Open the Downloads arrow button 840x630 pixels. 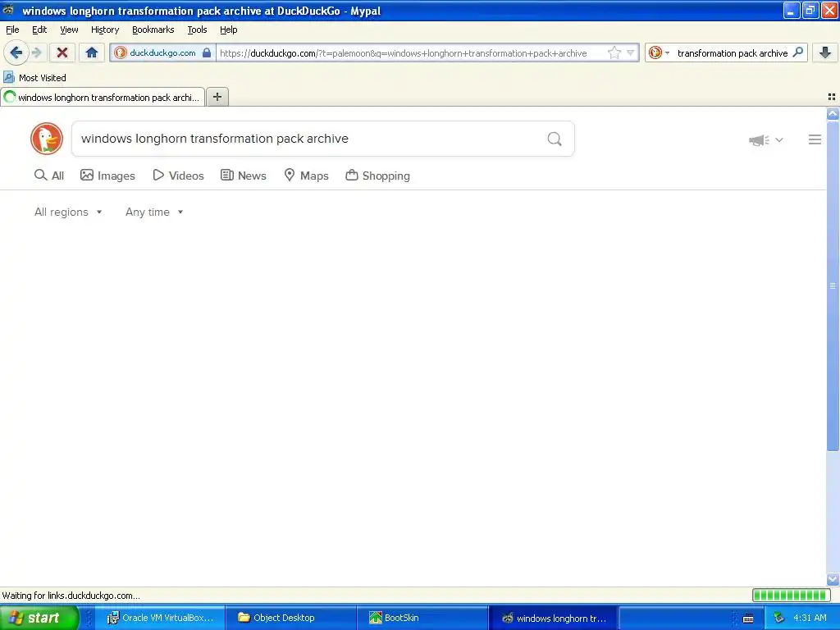825,52
